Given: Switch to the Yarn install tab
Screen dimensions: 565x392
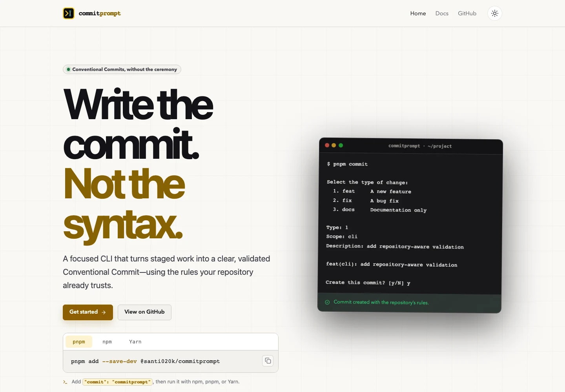Looking at the screenshot, I should [x=135, y=342].
